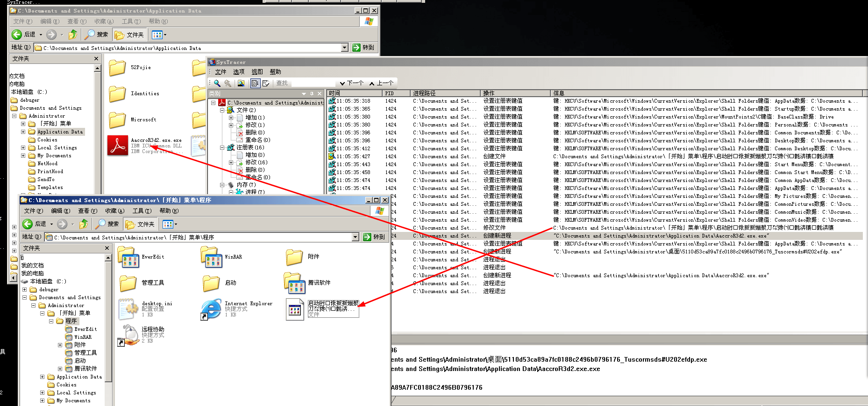Click the Adobe PDF icon on the tree root
Viewport: 868px width, 406px height.
pos(222,103)
